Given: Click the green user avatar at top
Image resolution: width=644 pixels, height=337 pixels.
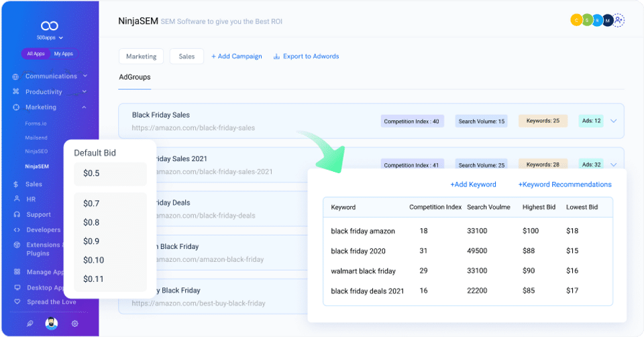Looking at the screenshot, I should pyautogui.click(x=587, y=20).
